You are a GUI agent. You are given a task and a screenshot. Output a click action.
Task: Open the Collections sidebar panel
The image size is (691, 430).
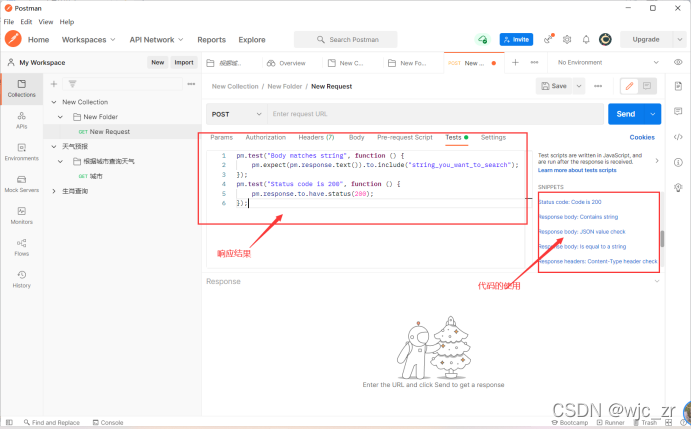pos(22,88)
